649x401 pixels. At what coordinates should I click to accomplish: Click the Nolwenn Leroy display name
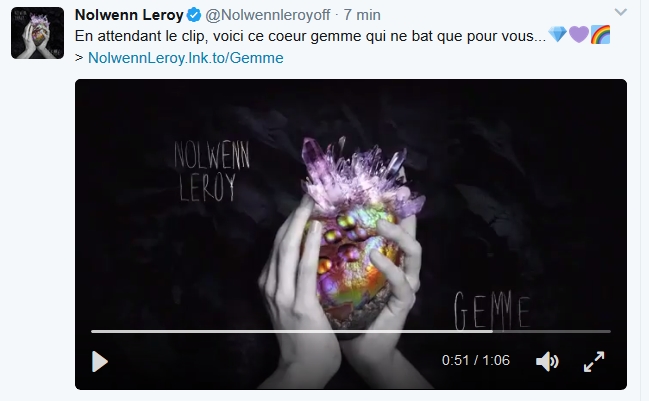pos(129,15)
